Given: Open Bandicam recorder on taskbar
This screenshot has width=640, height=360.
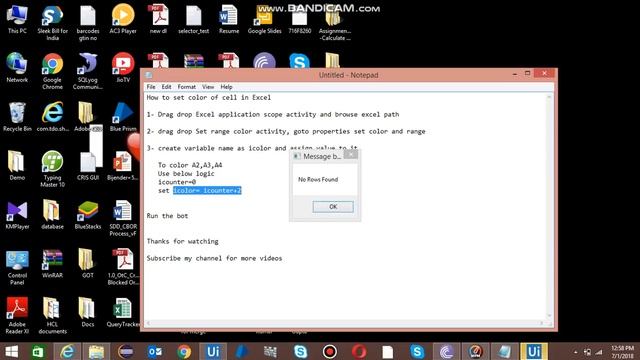Looking at the screenshot, I should click(330, 352).
